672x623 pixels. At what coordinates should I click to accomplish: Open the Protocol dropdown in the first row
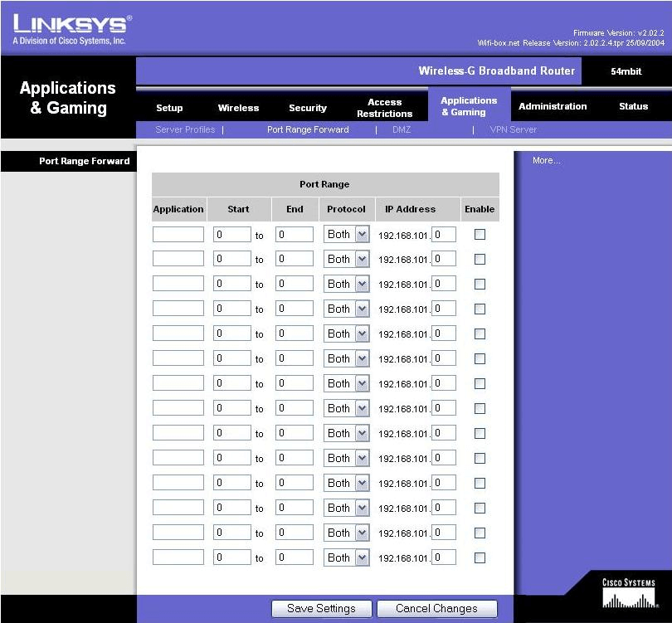[346, 235]
